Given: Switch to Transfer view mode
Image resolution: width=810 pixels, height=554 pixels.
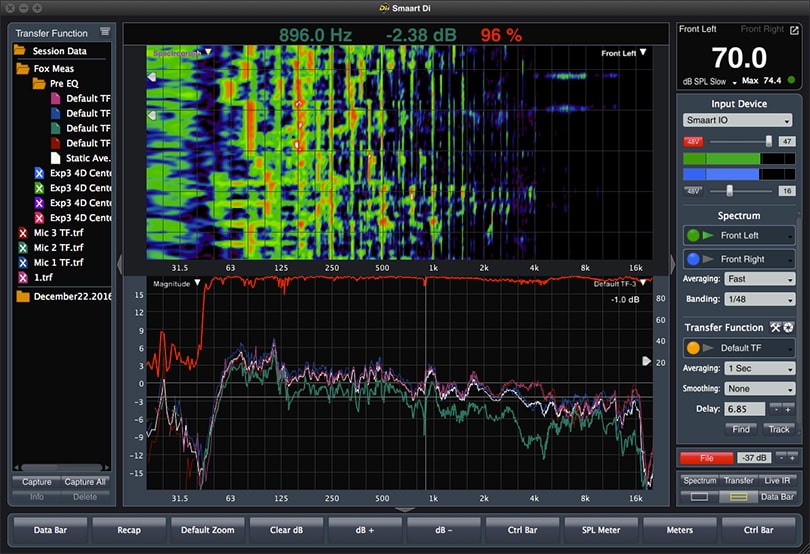Looking at the screenshot, I should click(x=738, y=481).
